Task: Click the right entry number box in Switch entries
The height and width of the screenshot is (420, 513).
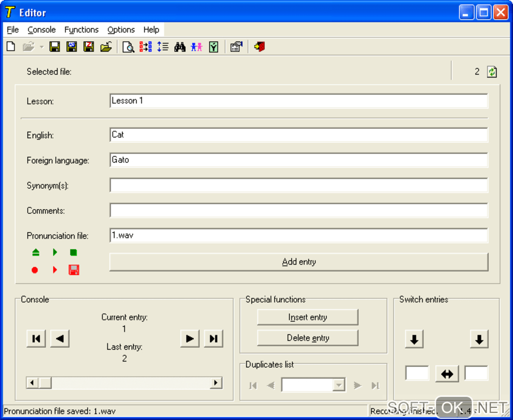Action: tap(476, 373)
